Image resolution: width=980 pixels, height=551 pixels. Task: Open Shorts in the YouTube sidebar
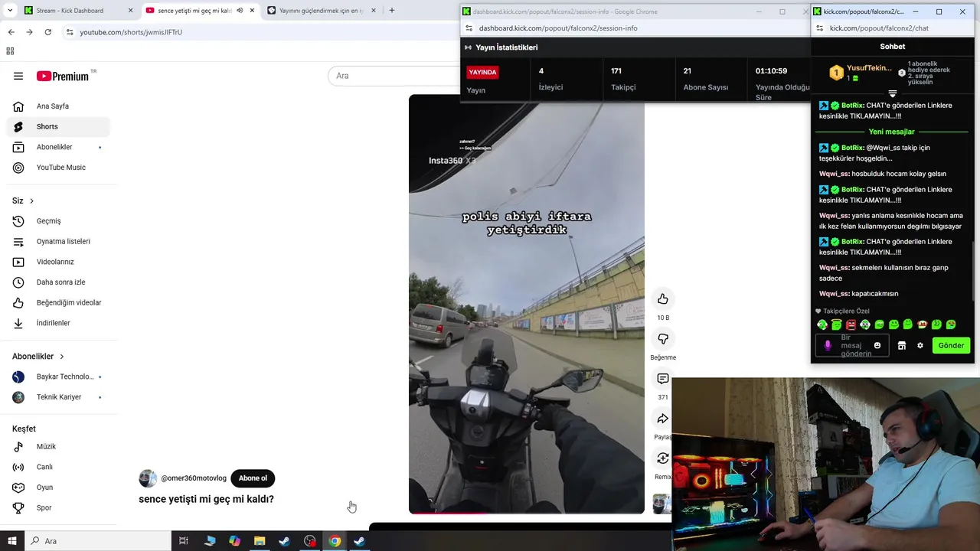59,126
